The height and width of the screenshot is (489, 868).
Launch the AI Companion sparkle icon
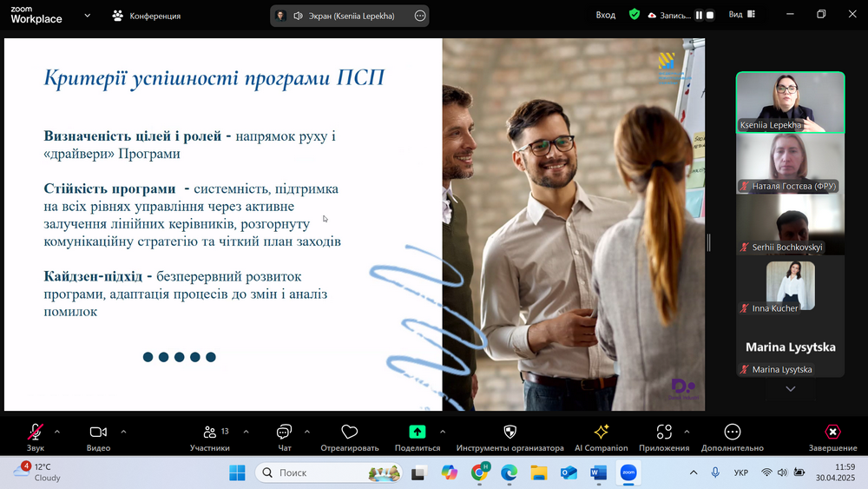601,433
